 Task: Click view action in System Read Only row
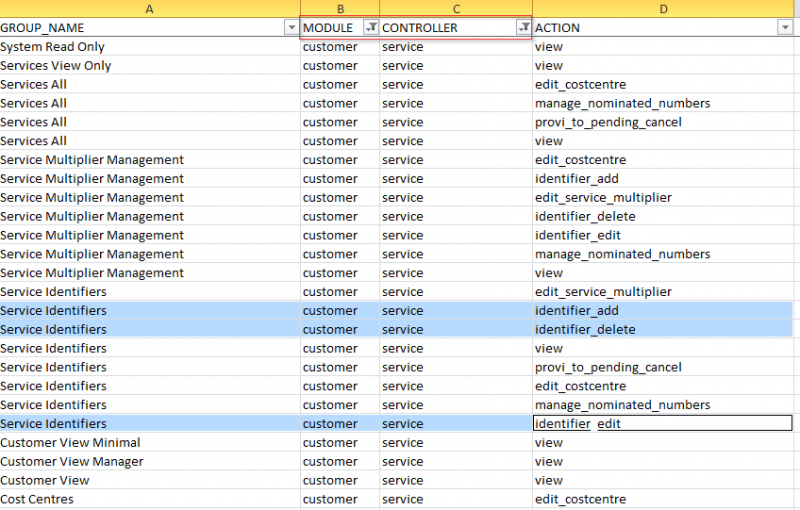663,46
